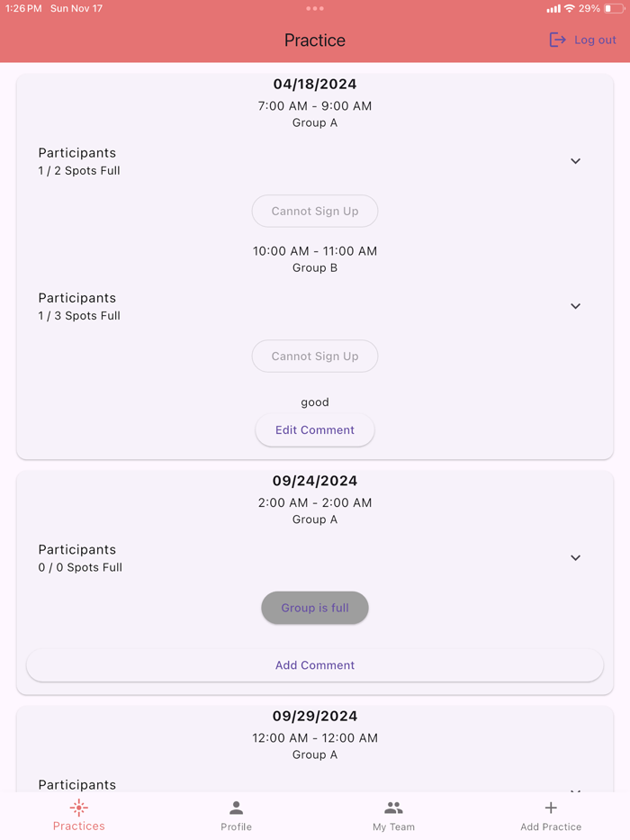Expand participants list on the 09/24/2024 practice

(x=575, y=558)
